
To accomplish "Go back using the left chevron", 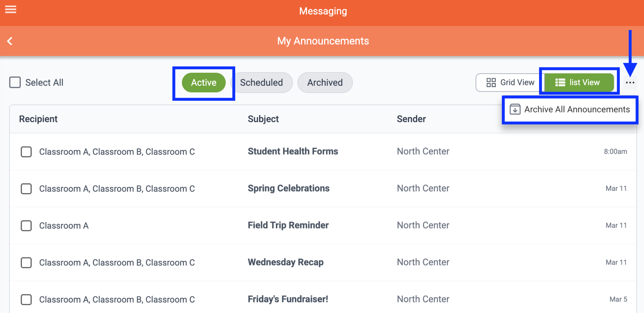I will coord(10,41).
